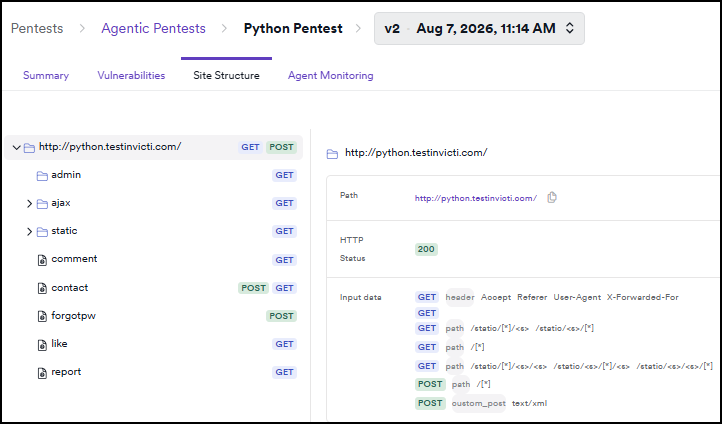Click the 200 HTTP status badge
Screen dimensions: 722x424
click(426, 250)
